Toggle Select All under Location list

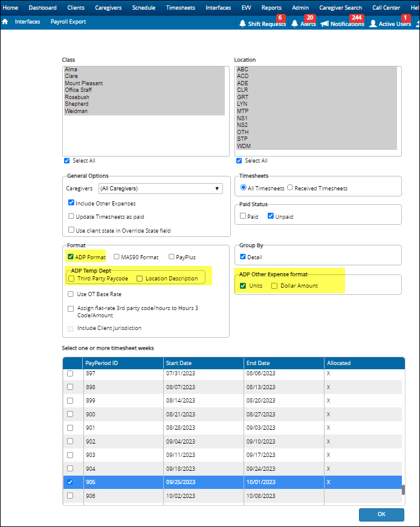[x=239, y=161]
